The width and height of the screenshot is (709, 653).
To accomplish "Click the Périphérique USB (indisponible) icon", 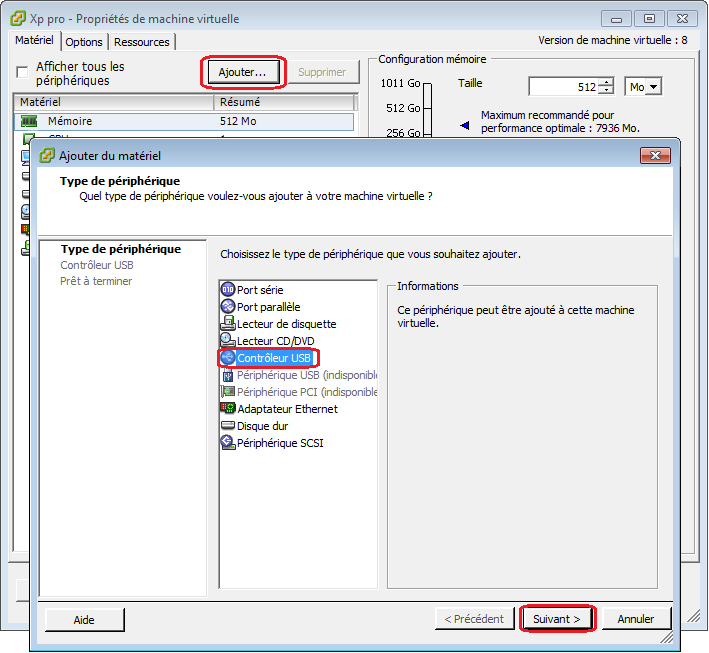I will [x=228, y=375].
